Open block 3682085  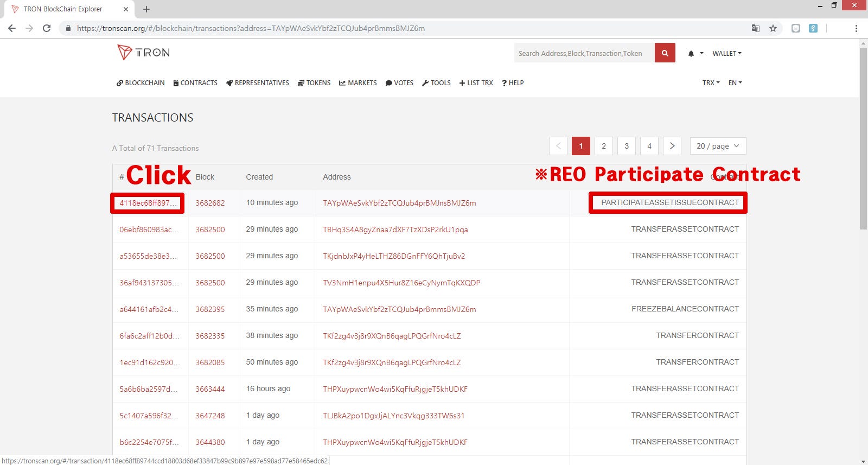pos(210,362)
